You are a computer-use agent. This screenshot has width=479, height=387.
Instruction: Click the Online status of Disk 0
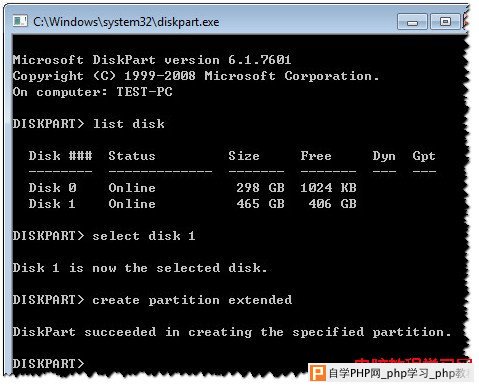(132, 188)
